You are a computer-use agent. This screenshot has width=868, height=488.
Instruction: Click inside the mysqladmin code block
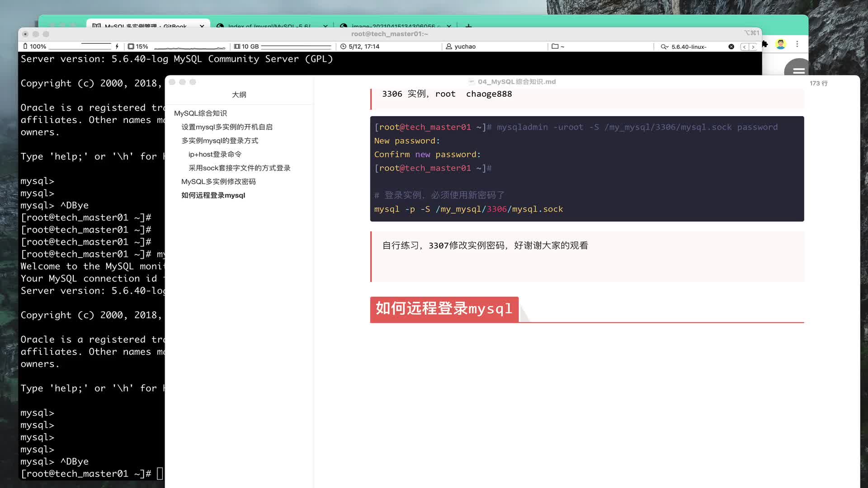(x=587, y=169)
